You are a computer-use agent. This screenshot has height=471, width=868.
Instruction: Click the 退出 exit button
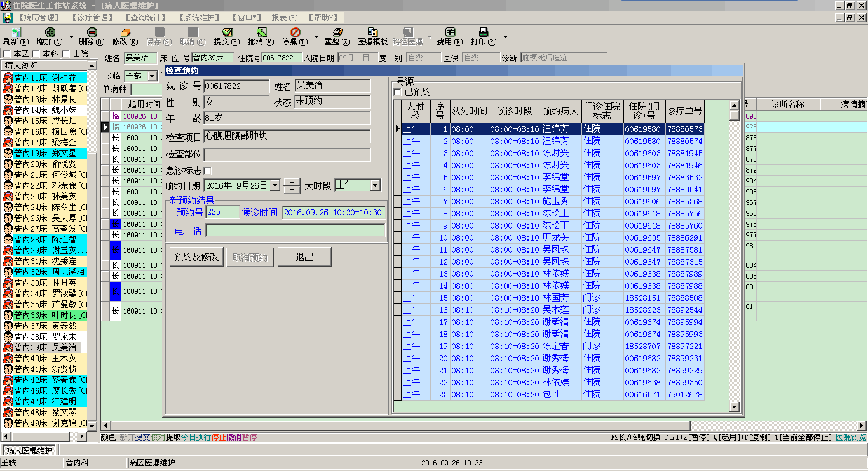tap(304, 257)
